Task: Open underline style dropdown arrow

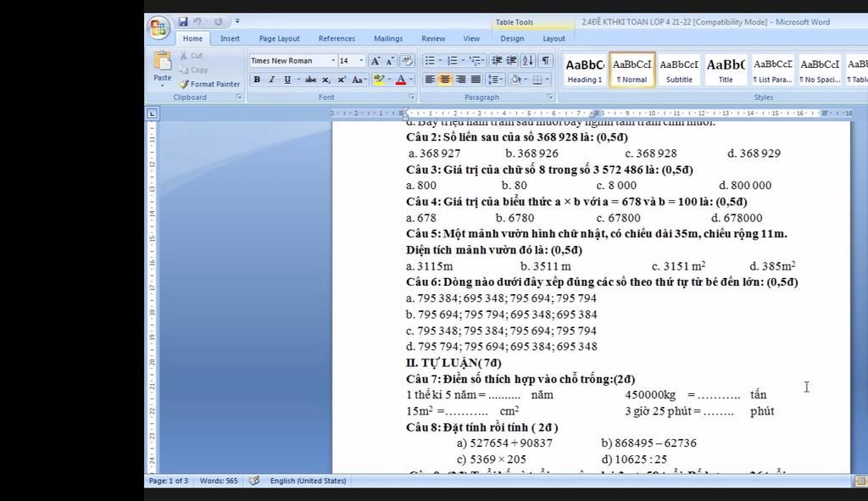Action: point(298,80)
